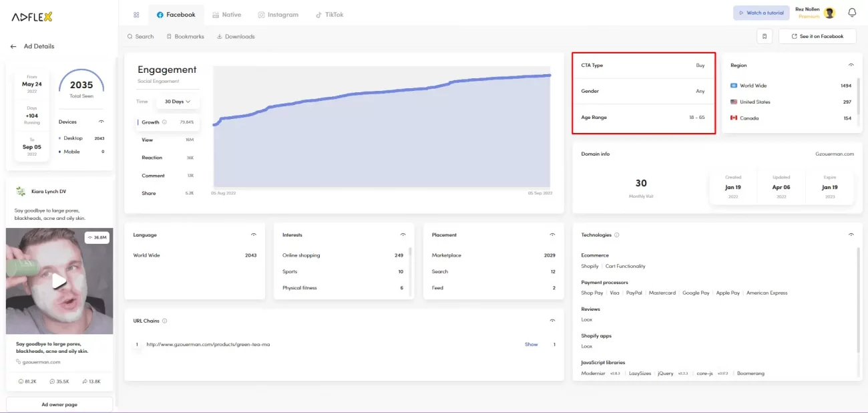Open the Downloads section
Screen dimensions: 868x413
236,37
